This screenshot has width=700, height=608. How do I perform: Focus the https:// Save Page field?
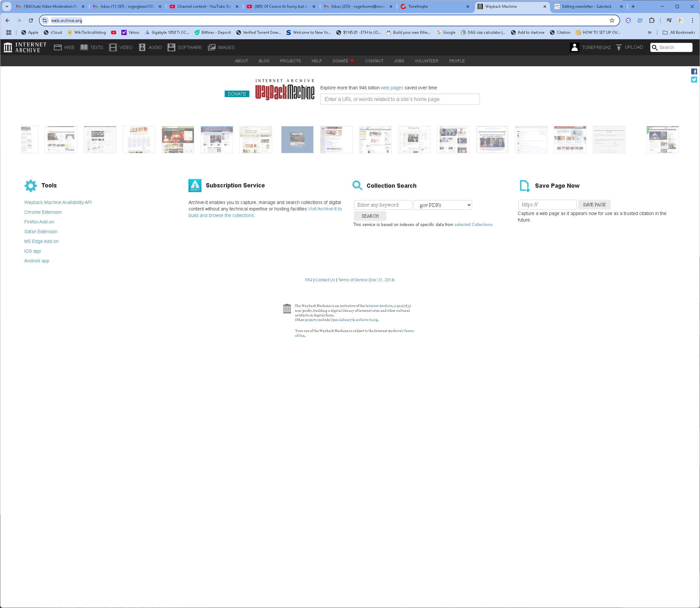[547, 205]
